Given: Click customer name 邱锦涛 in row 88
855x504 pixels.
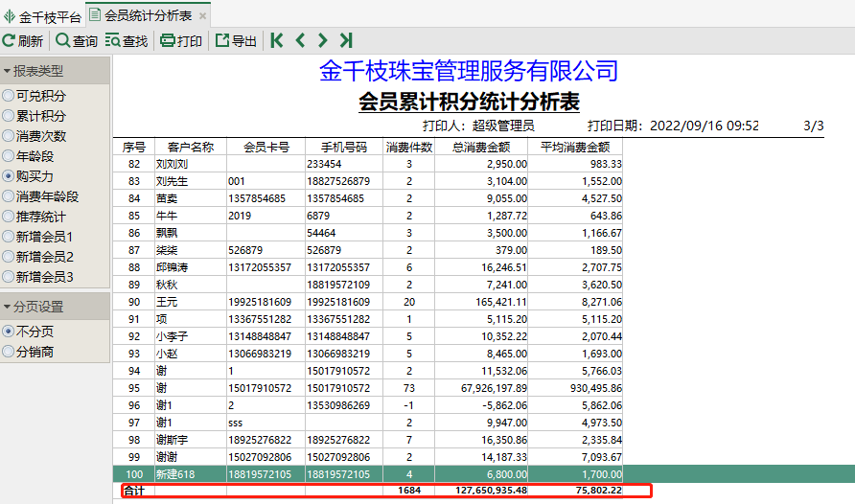Looking at the screenshot, I should pyautogui.click(x=172, y=267).
